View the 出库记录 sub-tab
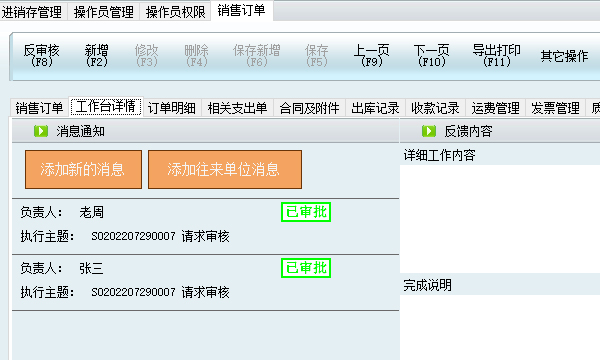This screenshot has height=360, width=600. (x=375, y=108)
